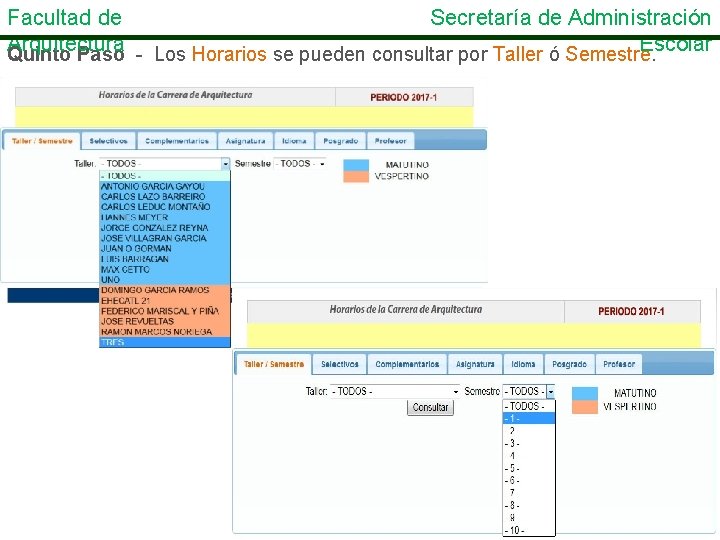Click the Consultar button

coord(430,407)
